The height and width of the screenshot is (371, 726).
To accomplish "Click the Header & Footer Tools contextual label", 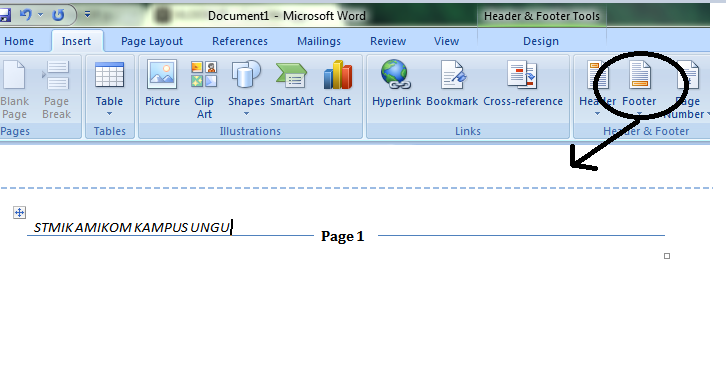I will click(542, 16).
